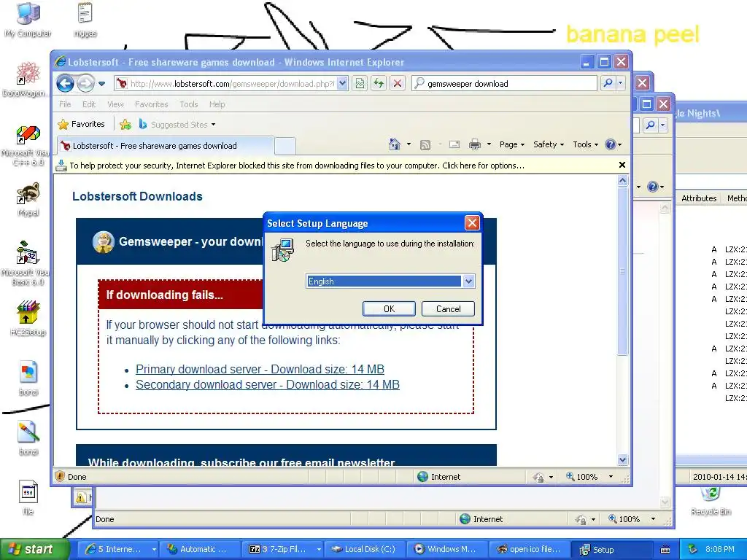
Task: Click the Compatibility View icon next to address bar
Action: [360, 84]
